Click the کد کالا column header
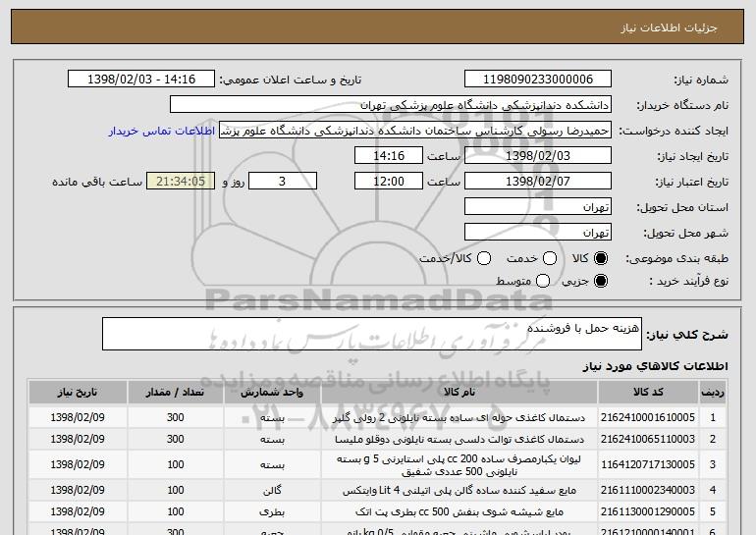The width and height of the screenshot is (756, 535). click(648, 393)
